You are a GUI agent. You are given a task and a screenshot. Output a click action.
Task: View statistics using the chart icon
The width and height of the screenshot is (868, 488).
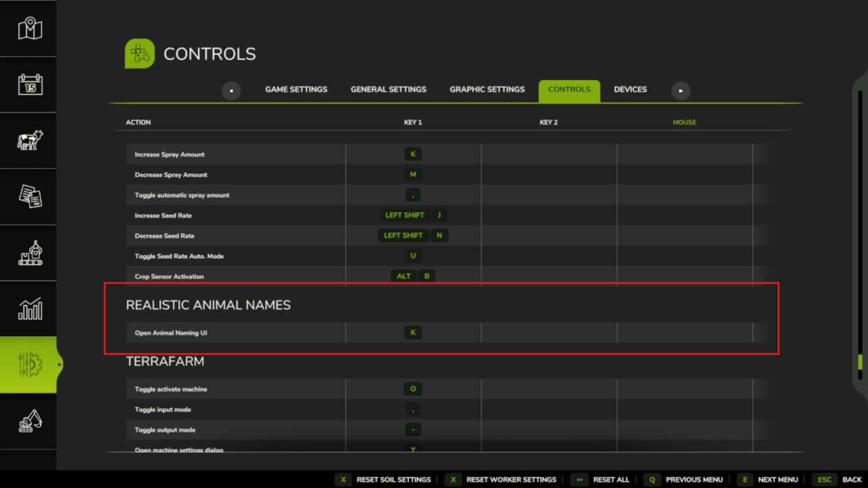pos(28,309)
